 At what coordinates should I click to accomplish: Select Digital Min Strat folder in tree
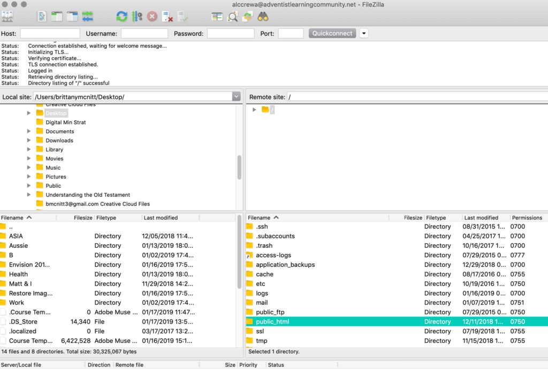point(65,122)
